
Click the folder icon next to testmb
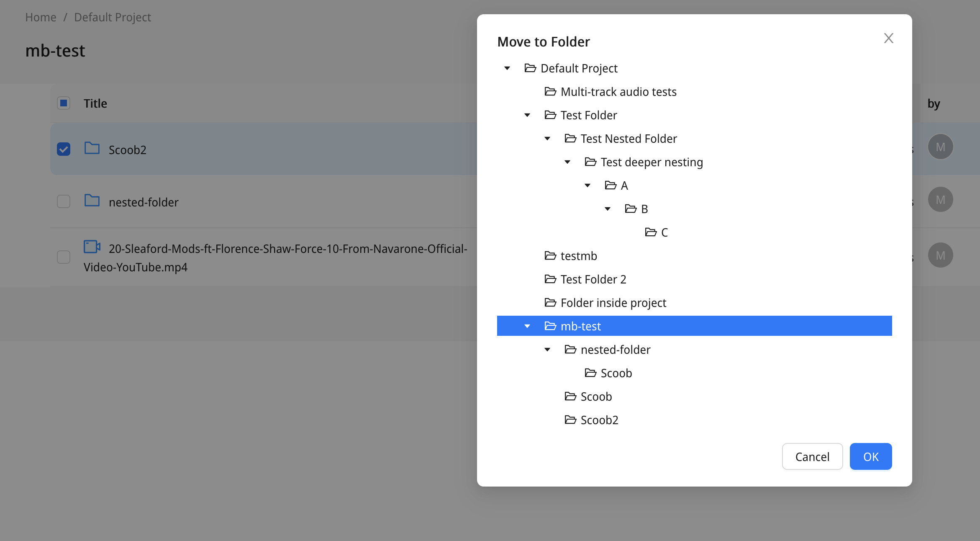pyautogui.click(x=550, y=255)
